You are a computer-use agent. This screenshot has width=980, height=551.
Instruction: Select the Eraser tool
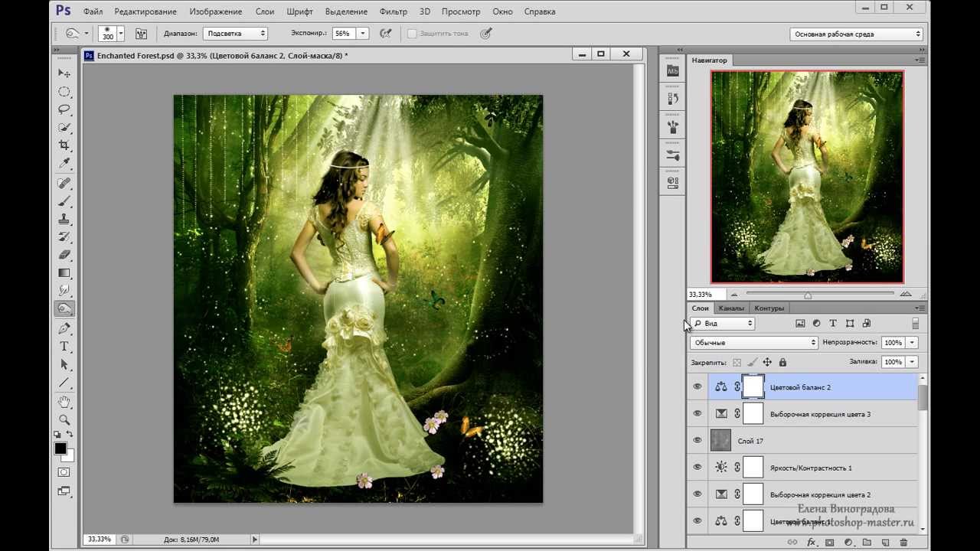(64, 255)
